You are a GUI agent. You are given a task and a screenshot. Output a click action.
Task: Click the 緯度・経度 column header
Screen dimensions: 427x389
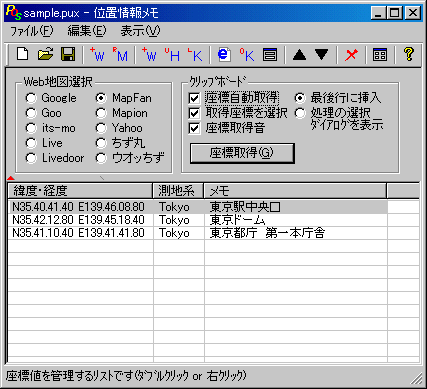pyautogui.click(x=80, y=191)
